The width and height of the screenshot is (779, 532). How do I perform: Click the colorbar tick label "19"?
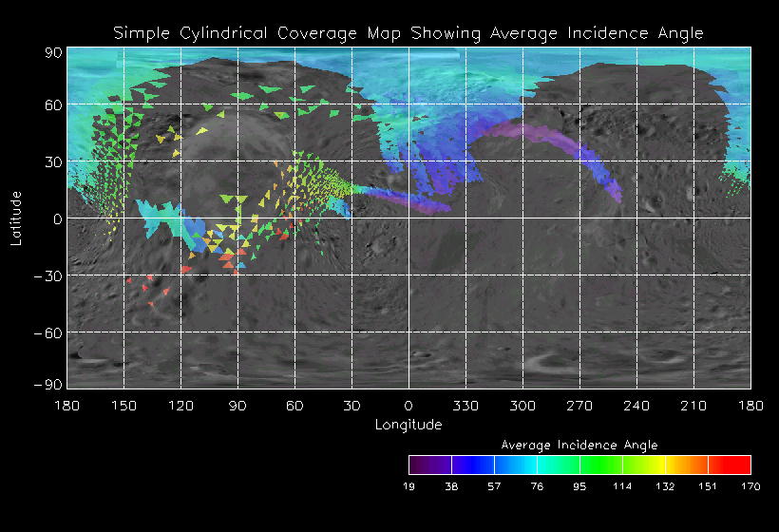tap(408, 486)
